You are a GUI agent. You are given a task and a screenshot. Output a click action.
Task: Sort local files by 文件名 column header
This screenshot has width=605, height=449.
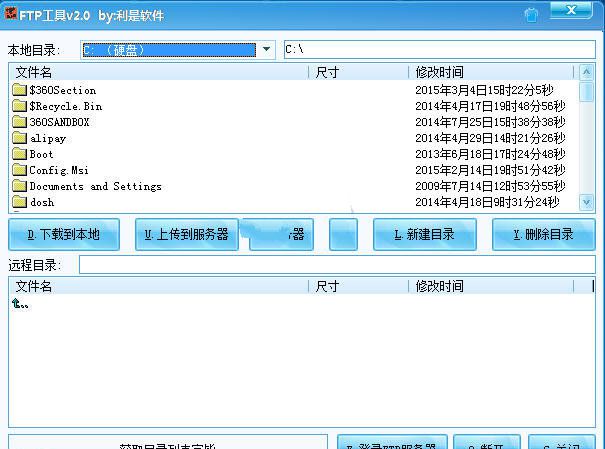click(160, 72)
